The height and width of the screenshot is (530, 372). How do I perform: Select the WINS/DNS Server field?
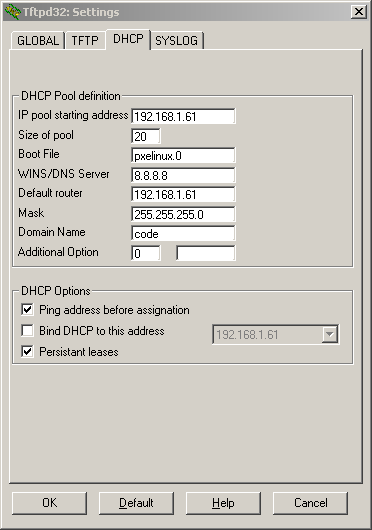tap(183, 175)
